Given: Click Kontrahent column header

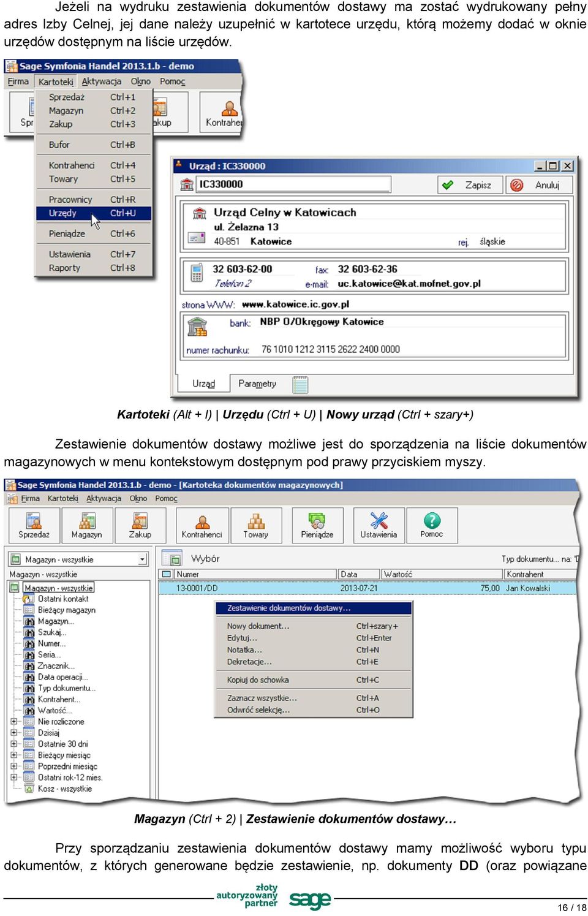Looking at the screenshot, I should click(x=540, y=574).
